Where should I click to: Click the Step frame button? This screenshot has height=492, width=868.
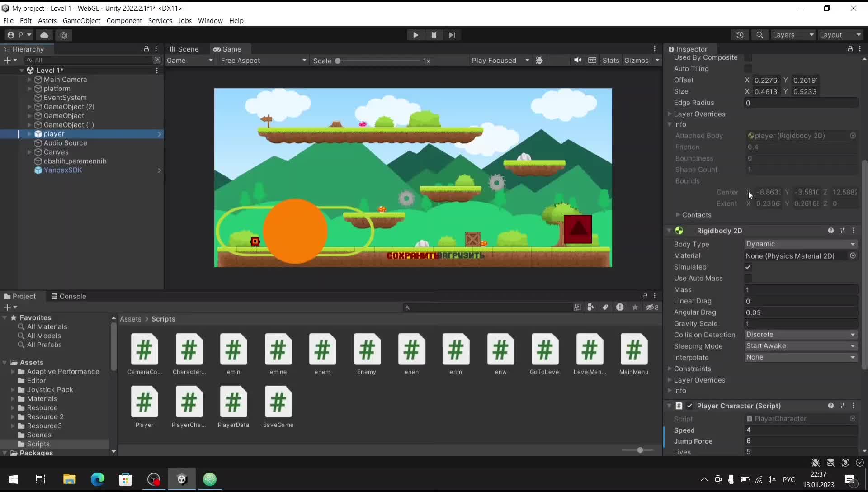point(452,35)
